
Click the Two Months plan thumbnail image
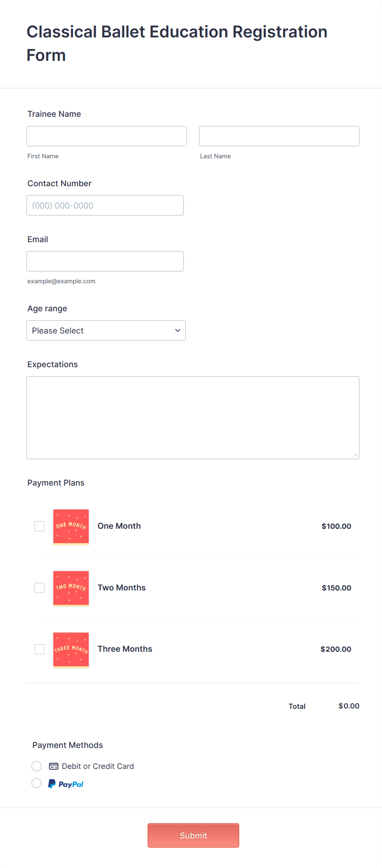[70, 588]
